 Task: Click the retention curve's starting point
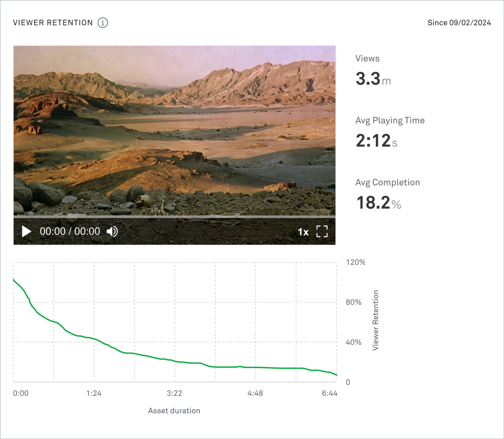point(14,280)
